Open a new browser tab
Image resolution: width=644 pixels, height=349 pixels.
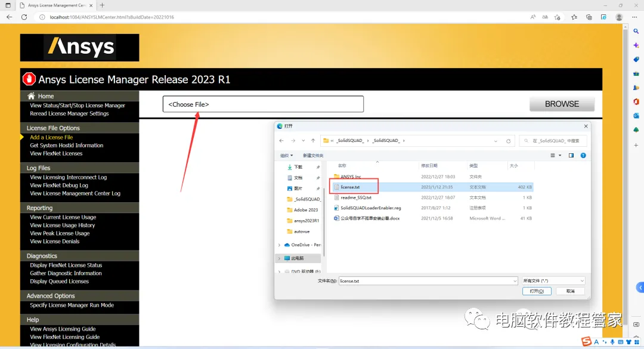[103, 5]
